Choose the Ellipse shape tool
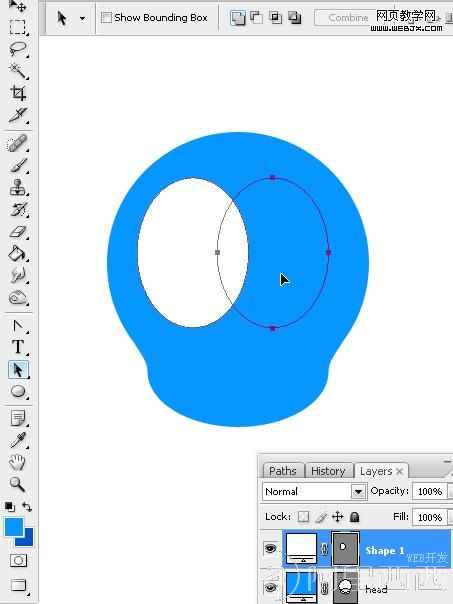The image size is (453, 604). (x=17, y=391)
